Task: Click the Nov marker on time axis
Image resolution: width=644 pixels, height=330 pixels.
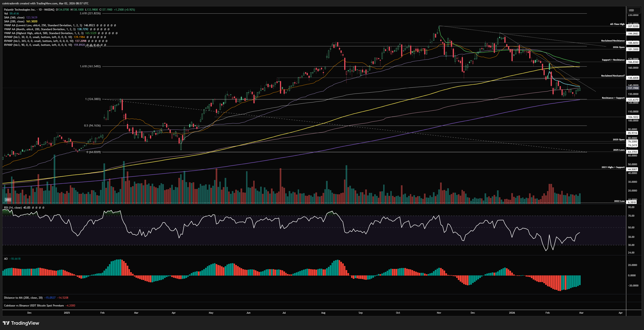Action: [439, 313]
